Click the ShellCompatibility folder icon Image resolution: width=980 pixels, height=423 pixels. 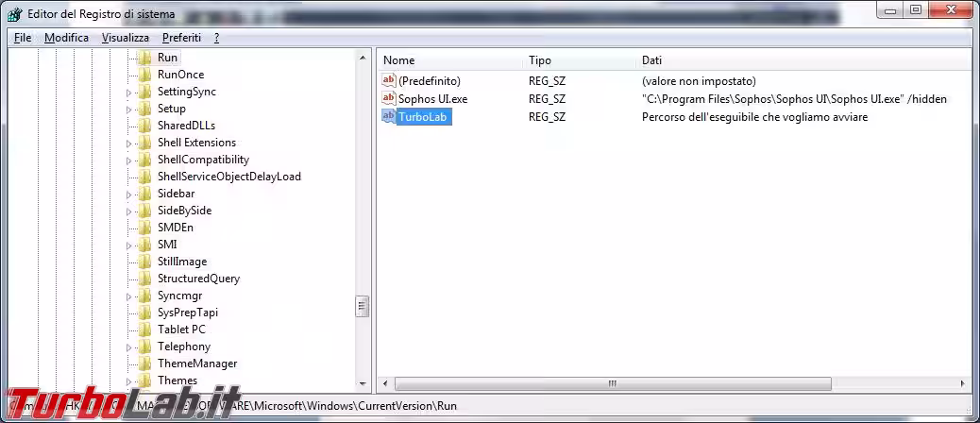click(x=145, y=160)
